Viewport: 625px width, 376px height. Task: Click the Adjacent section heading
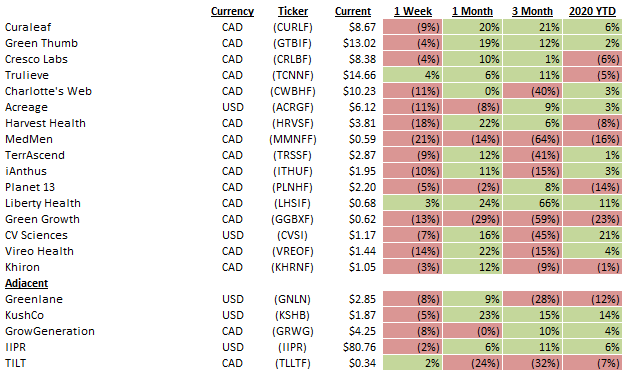[26, 283]
